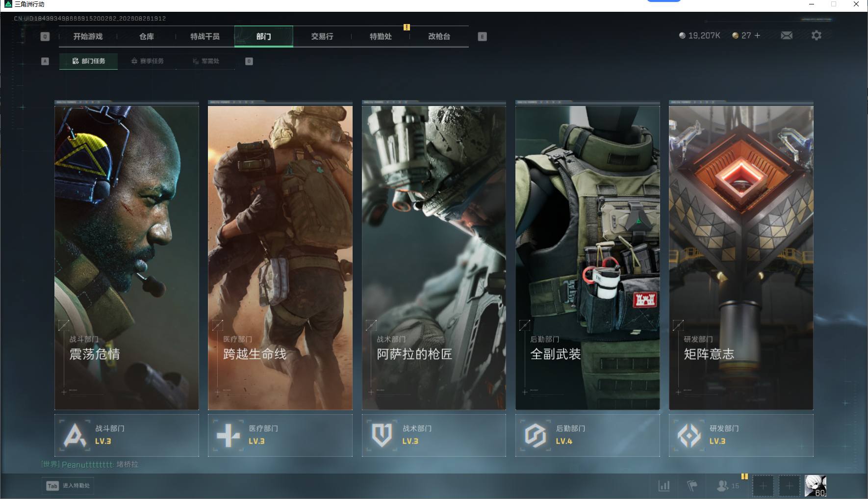
Task: Open the 军需处 sub-tab
Action: (205, 61)
